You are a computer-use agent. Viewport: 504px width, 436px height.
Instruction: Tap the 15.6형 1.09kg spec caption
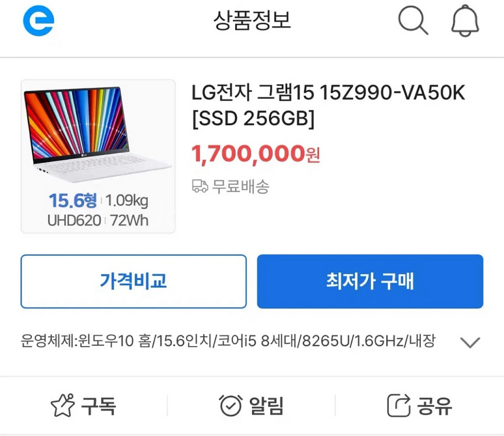tap(98, 201)
